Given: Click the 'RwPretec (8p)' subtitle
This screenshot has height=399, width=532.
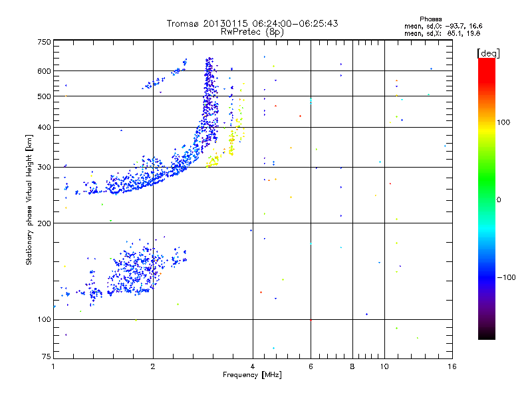Looking at the screenshot, I should tap(252, 31).
